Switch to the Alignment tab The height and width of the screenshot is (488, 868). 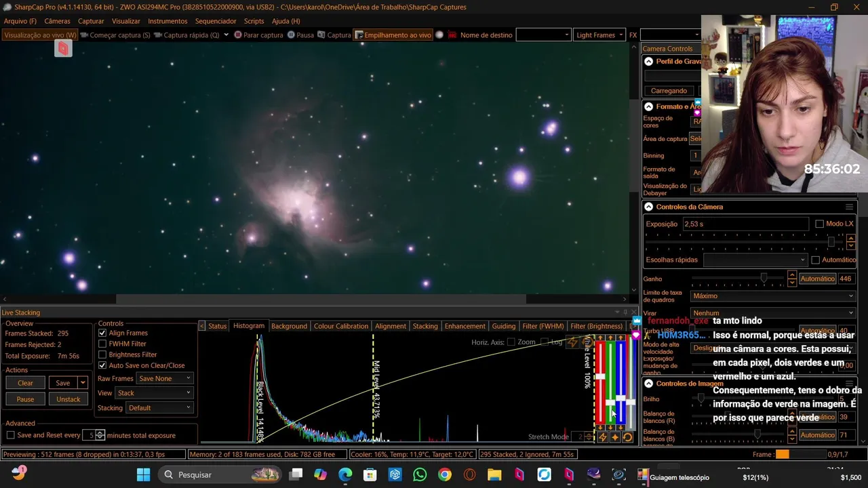[x=391, y=326]
